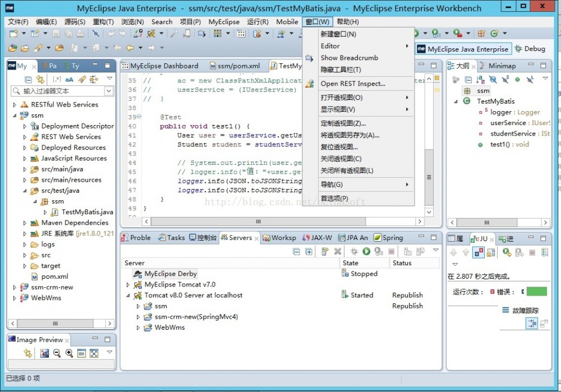This screenshot has width=561, height=392.
Task: Open the 打开透视图(O) submenu
Action: click(345, 97)
